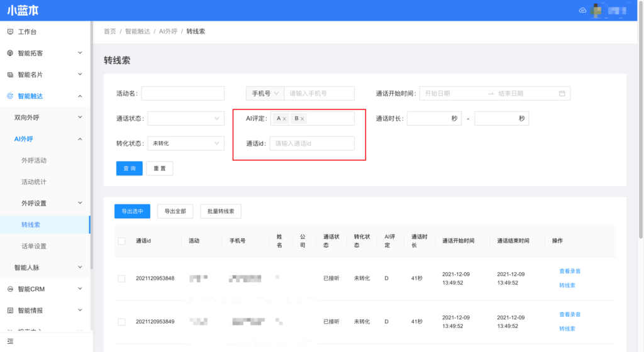Viewport: 644px width, 352px height.
Task: Click the 批量转线索 button
Action: (221, 211)
